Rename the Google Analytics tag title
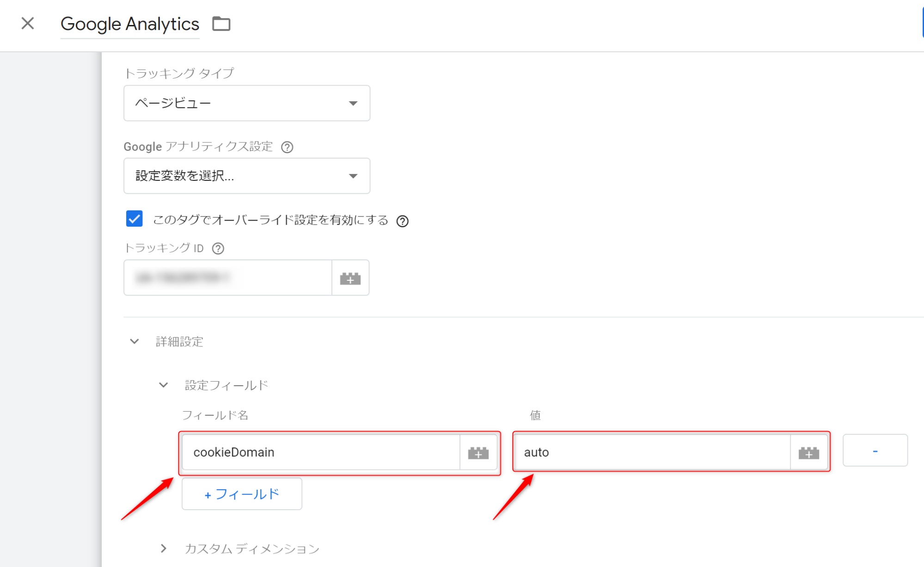 coord(130,24)
